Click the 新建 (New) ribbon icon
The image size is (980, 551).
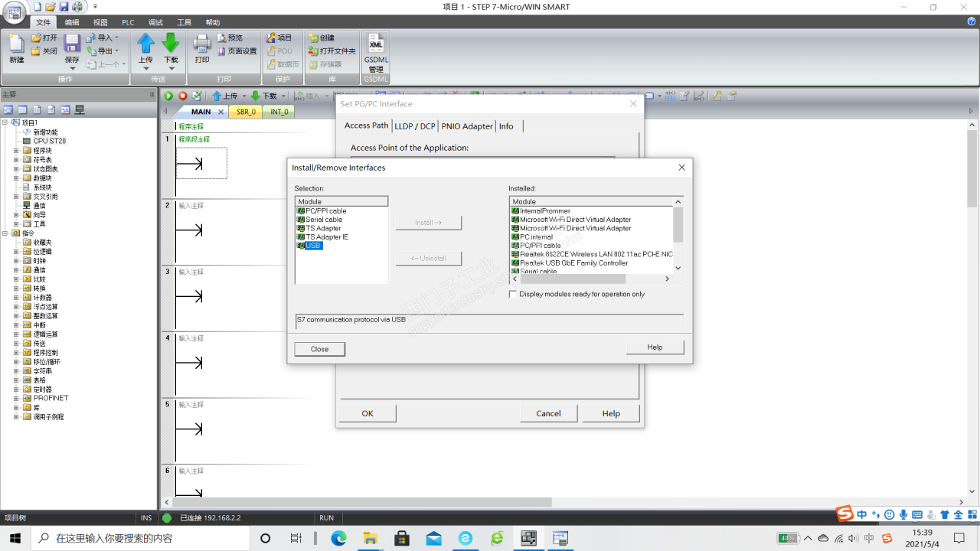pyautogui.click(x=16, y=45)
